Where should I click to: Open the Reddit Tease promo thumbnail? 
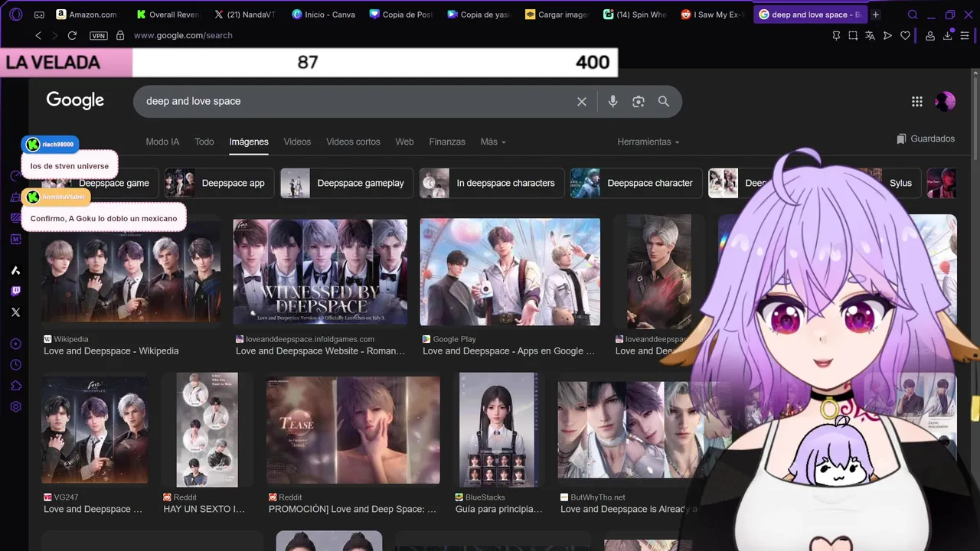tap(353, 430)
